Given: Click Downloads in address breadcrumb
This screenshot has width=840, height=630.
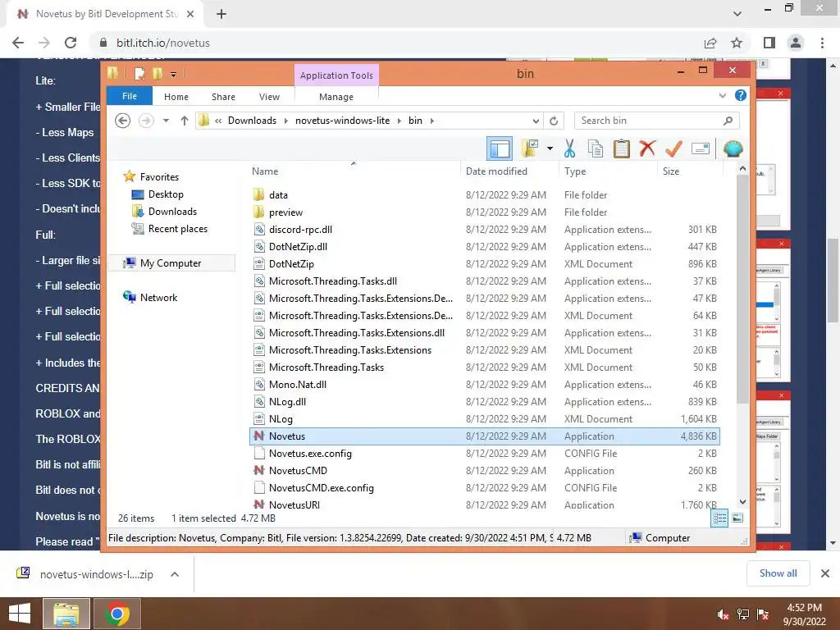Looking at the screenshot, I should pyautogui.click(x=253, y=121).
